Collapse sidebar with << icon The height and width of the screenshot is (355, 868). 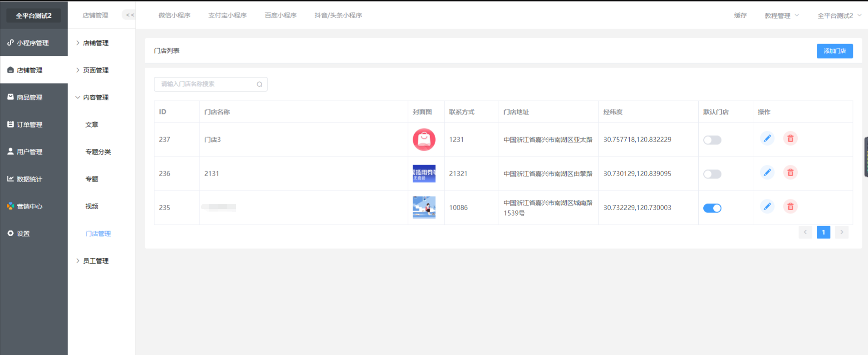(x=130, y=15)
